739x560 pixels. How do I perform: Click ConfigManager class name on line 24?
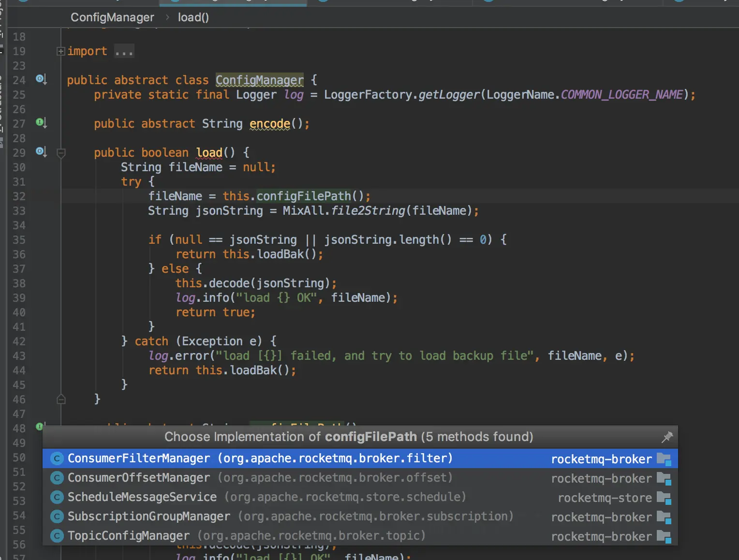tap(260, 80)
